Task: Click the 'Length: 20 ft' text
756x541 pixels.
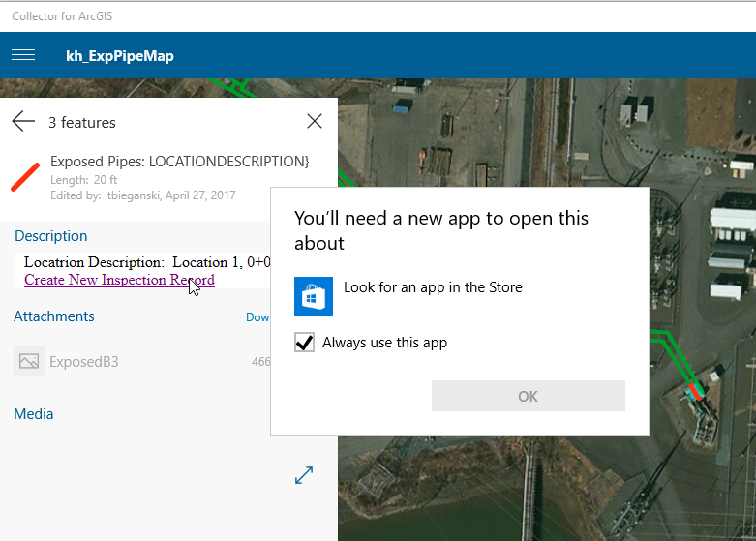Action: 84,180
